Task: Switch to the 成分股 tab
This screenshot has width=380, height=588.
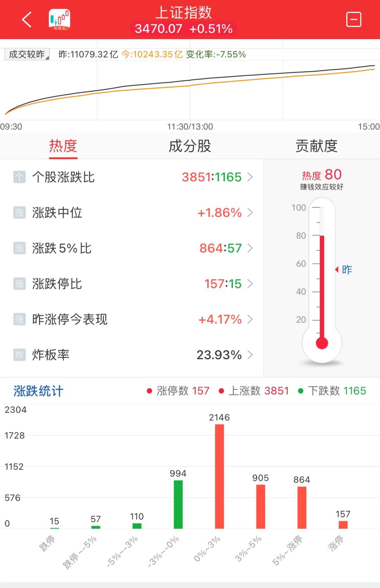Action: point(190,146)
